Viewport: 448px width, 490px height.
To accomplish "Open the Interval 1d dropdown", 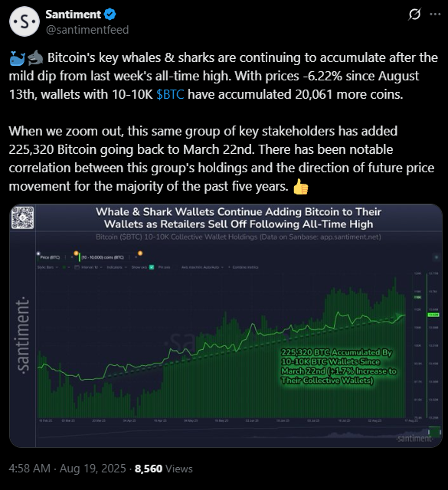I will coord(89,267).
